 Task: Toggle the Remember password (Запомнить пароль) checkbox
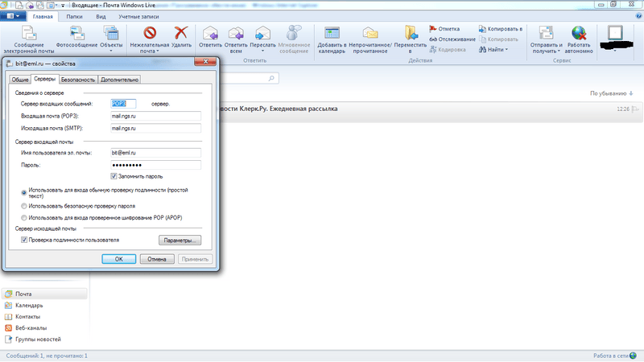click(x=114, y=176)
